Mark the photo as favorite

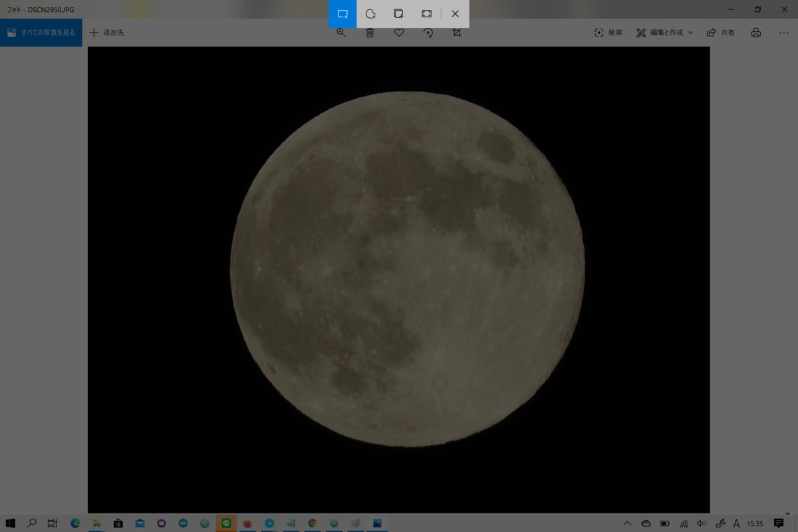(399, 32)
